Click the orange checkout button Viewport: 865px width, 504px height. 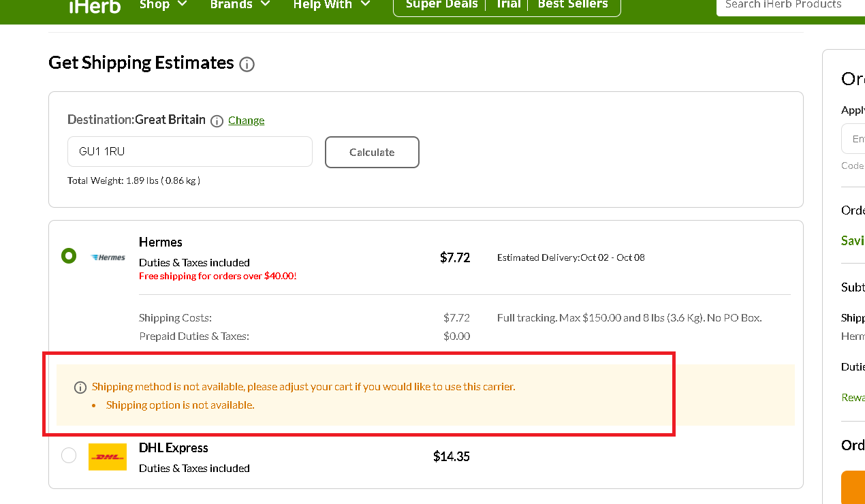click(x=853, y=487)
